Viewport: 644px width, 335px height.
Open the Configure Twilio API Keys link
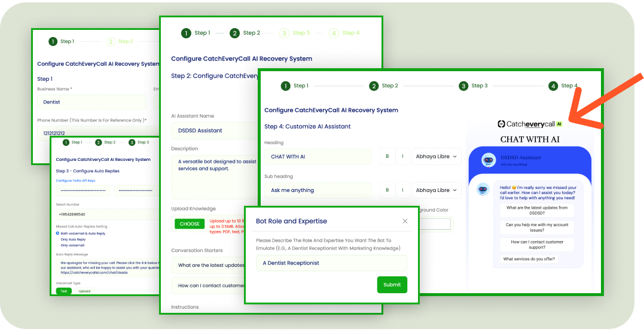pos(75,181)
